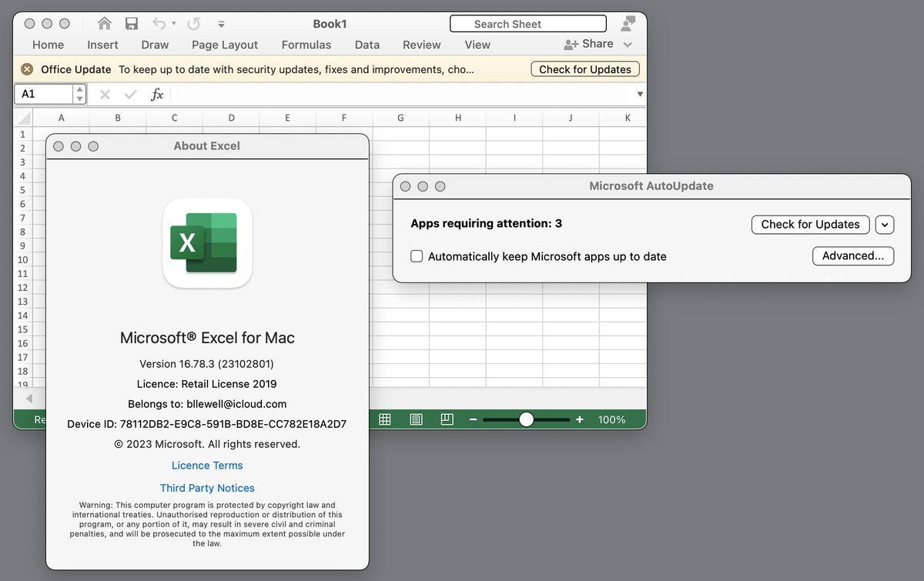Click the Device ID text line
The image size is (924, 581).
pos(207,423)
